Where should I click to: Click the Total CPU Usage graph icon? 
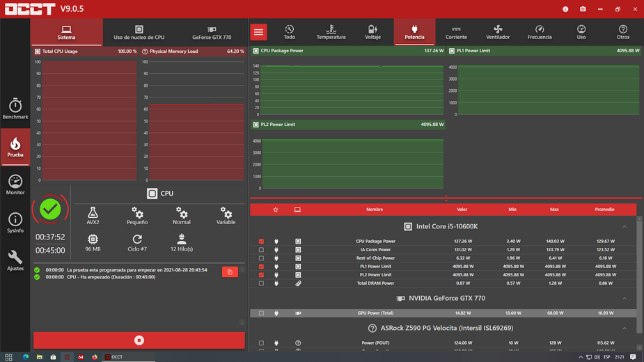[x=38, y=52]
